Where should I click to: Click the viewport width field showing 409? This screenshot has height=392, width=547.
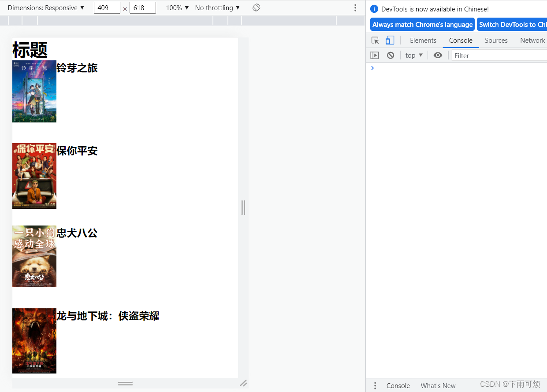pos(107,8)
